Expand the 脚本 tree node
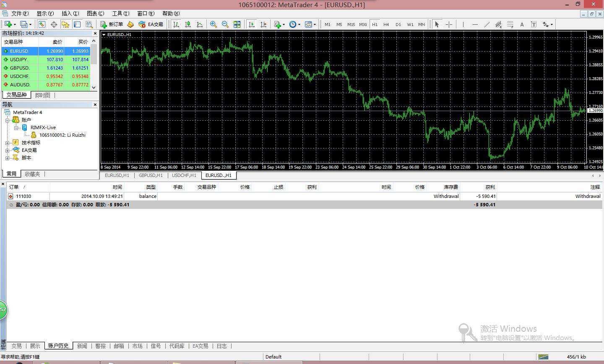 click(x=7, y=158)
